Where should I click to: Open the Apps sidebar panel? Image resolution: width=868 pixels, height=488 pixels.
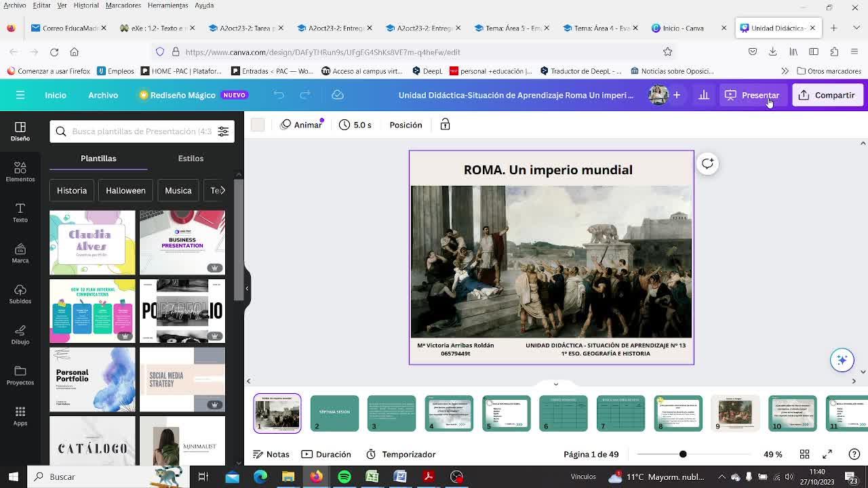20,416
